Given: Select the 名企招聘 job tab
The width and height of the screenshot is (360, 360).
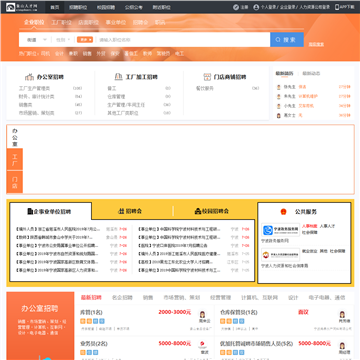Looking at the screenshot, I should pos(122,298).
